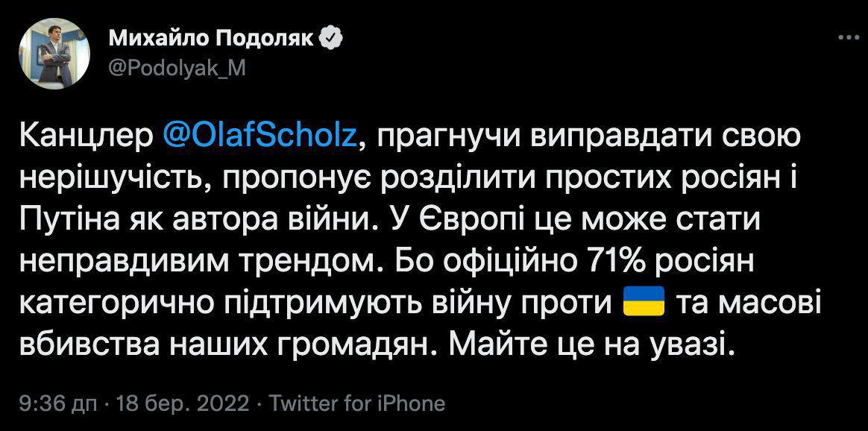Click the blue verified badge

331,38
